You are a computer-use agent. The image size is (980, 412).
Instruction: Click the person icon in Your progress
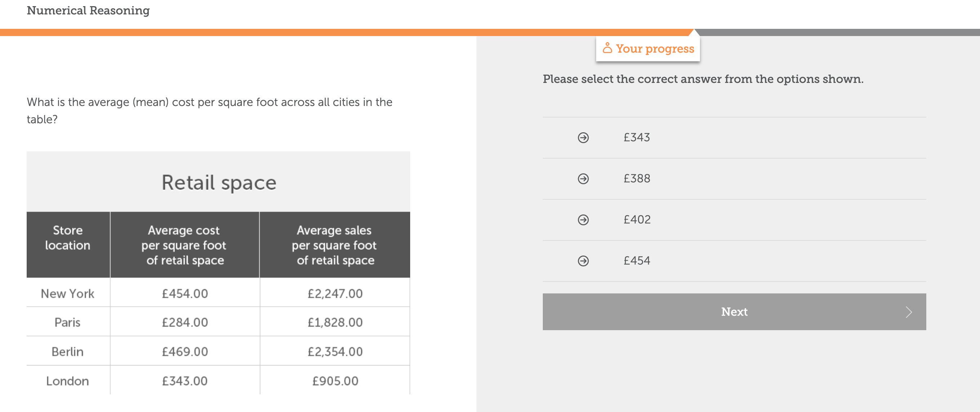point(608,48)
